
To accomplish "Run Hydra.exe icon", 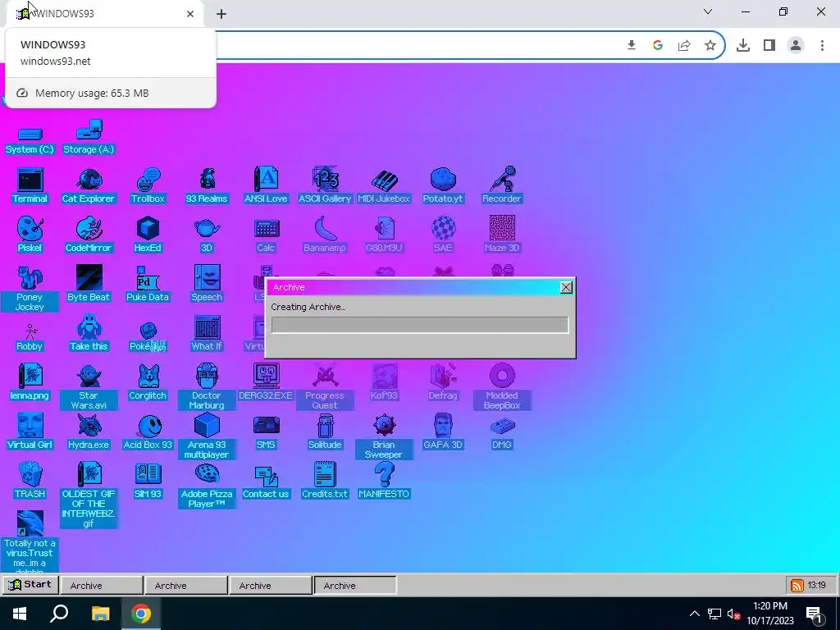I will [x=89, y=431].
